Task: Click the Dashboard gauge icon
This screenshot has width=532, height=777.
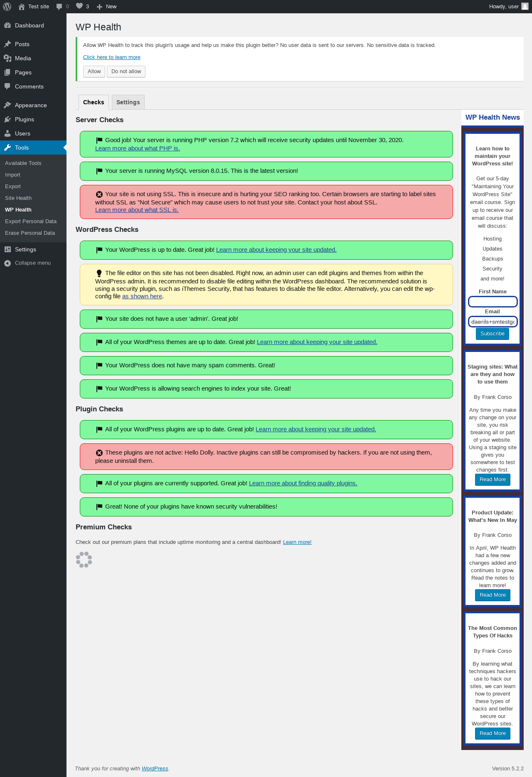Action: (x=7, y=25)
